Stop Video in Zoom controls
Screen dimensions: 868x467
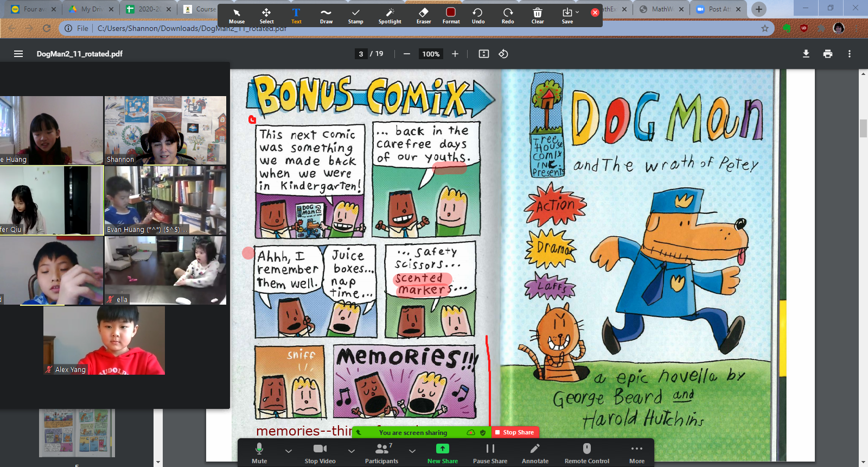click(320, 453)
